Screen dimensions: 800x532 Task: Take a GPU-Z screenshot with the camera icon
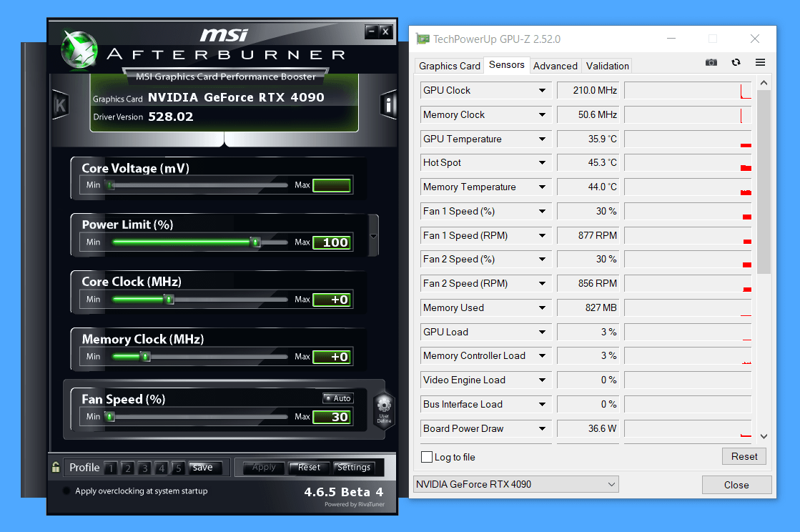point(711,62)
